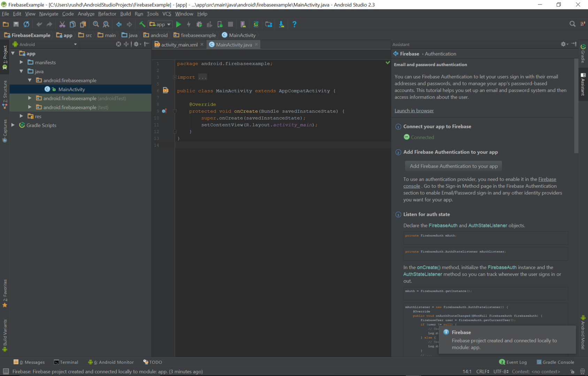Open the Launch in browser link
This screenshot has height=376, width=588.
click(x=414, y=110)
